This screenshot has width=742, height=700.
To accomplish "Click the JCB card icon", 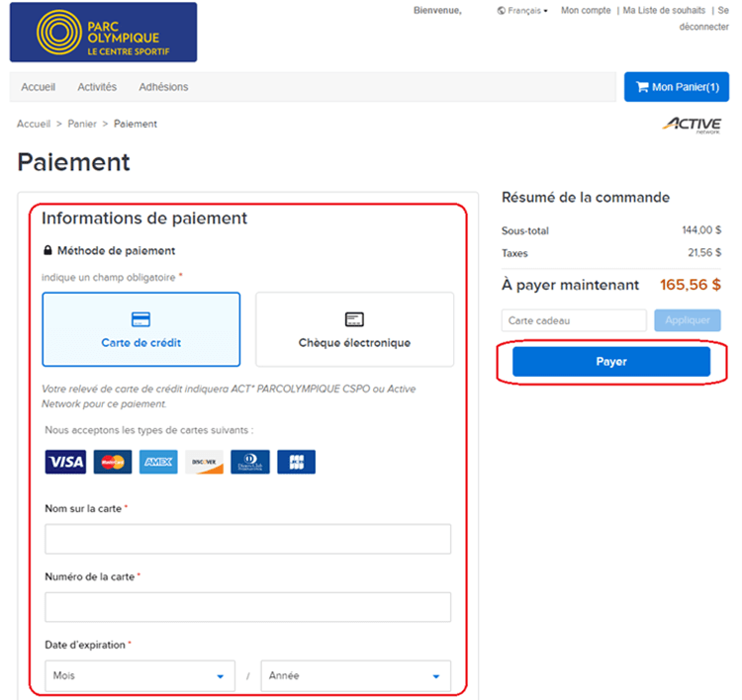I will 297,462.
